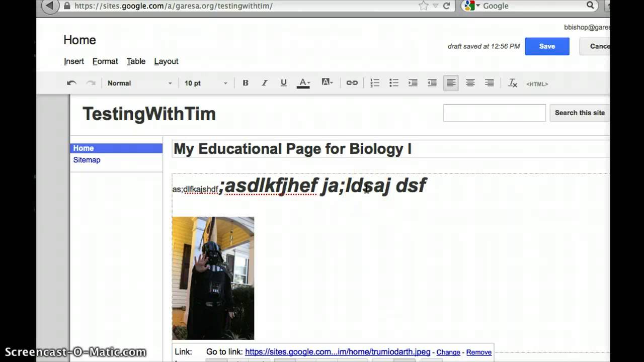Open the HTML source editor
The width and height of the screenshot is (644, 362).
(537, 84)
